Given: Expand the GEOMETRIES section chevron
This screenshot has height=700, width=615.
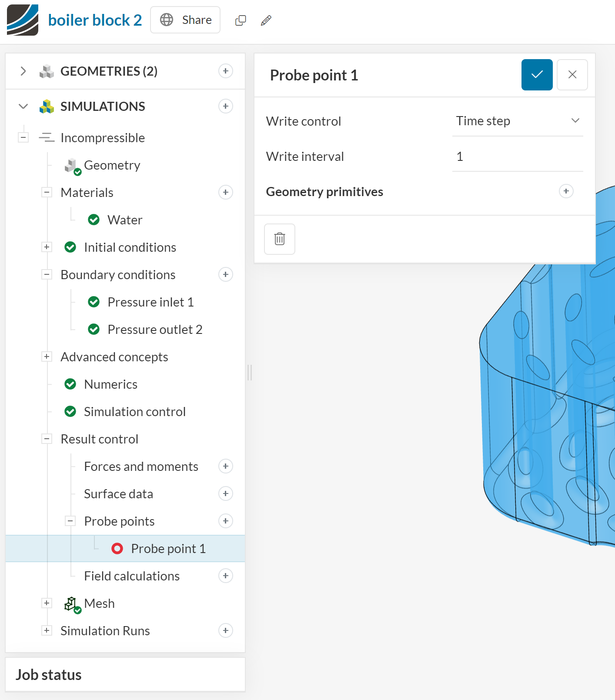Looking at the screenshot, I should 23,71.
